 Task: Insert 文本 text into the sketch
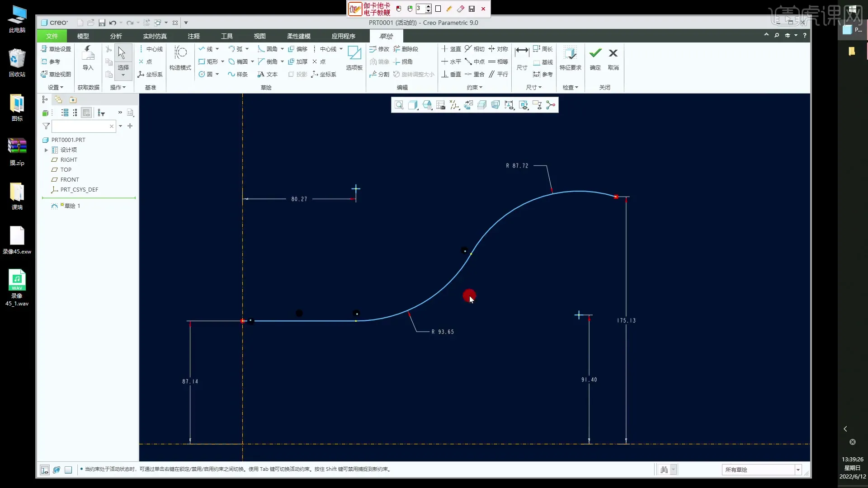click(267, 74)
